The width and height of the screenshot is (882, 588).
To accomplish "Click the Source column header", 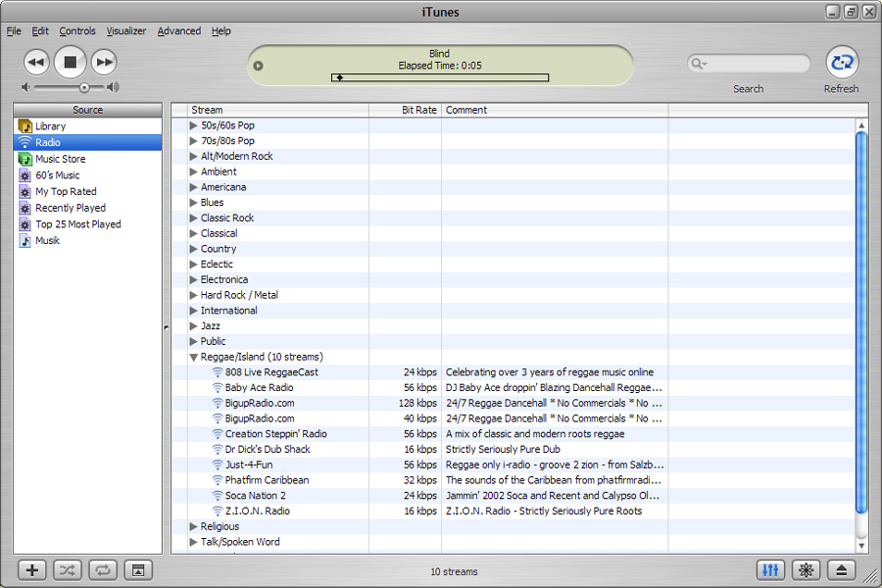I will [x=88, y=111].
